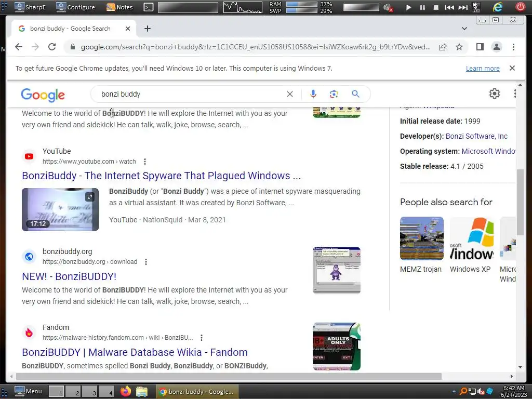The image size is (532, 399).
Task: Click the network tray icon
Action: 472,392
